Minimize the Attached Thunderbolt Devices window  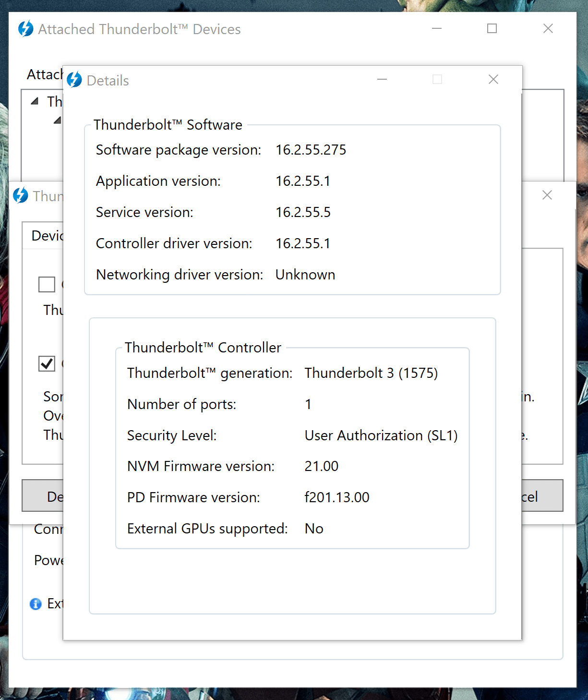(x=436, y=28)
